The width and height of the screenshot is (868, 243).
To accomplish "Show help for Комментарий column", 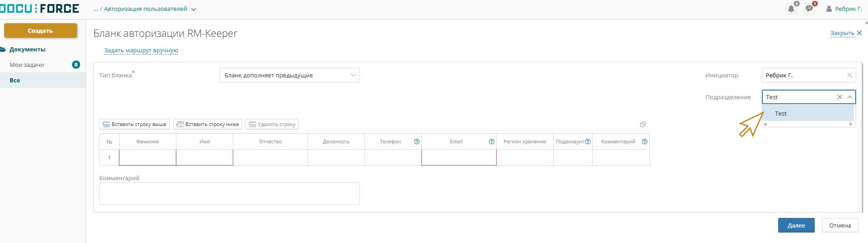I will click(x=644, y=142).
